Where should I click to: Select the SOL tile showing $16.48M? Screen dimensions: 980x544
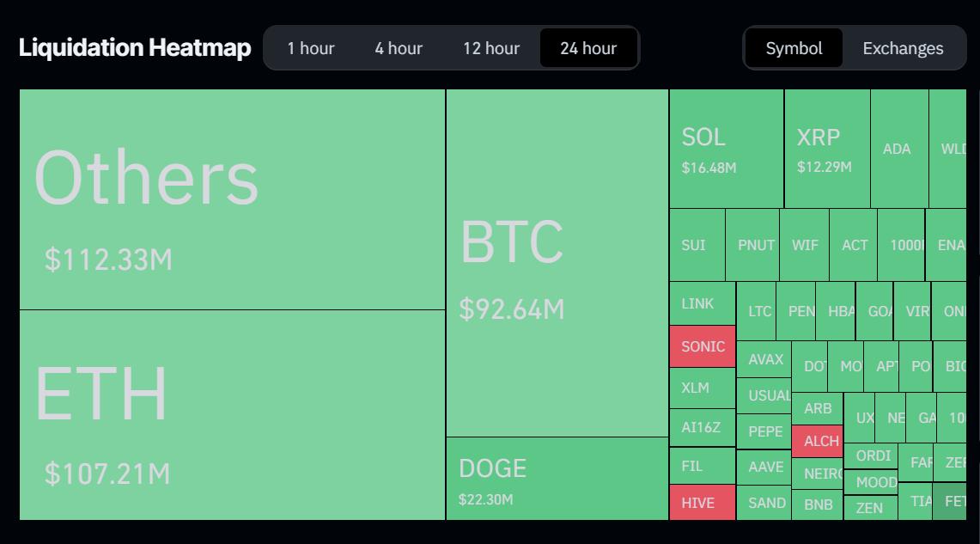(726, 146)
